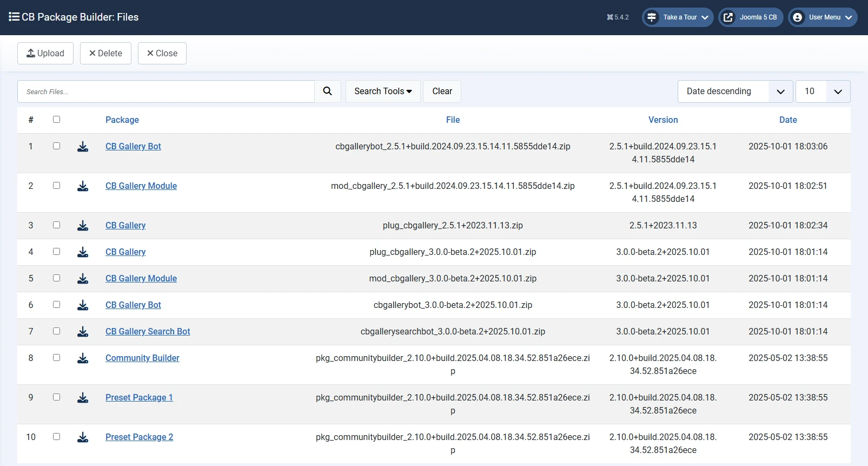This screenshot has width=868, height=466.
Task: Sort the table by Date column
Action: click(788, 120)
